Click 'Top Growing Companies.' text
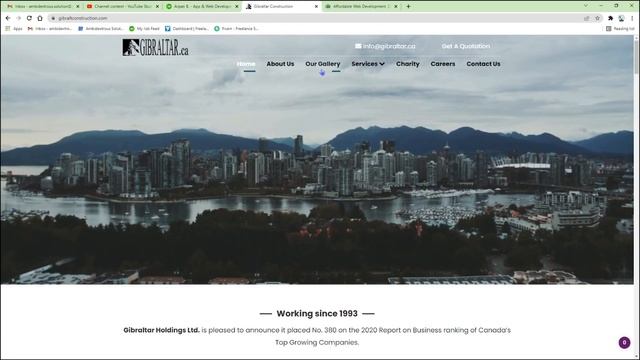This screenshot has width=640, height=360. pyautogui.click(x=317, y=342)
